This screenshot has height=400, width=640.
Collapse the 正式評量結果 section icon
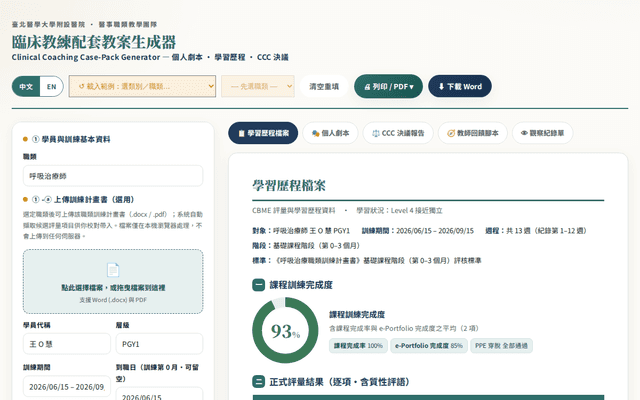point(258,382)
